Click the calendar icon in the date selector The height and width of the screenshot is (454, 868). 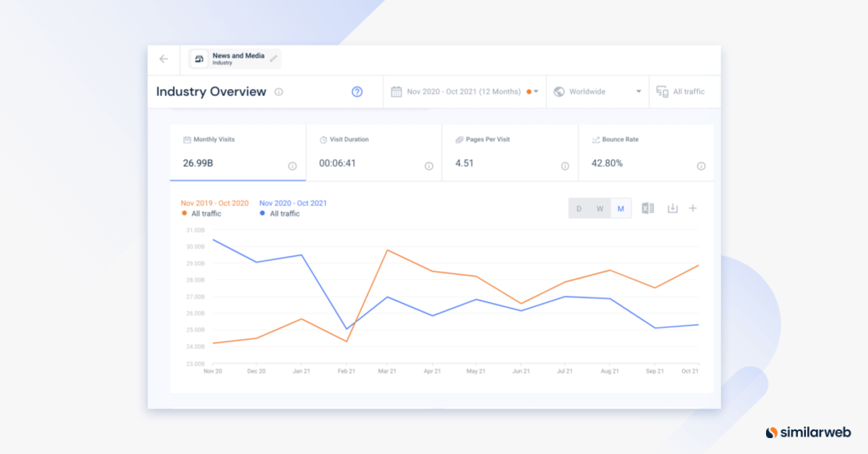point(397,91)
